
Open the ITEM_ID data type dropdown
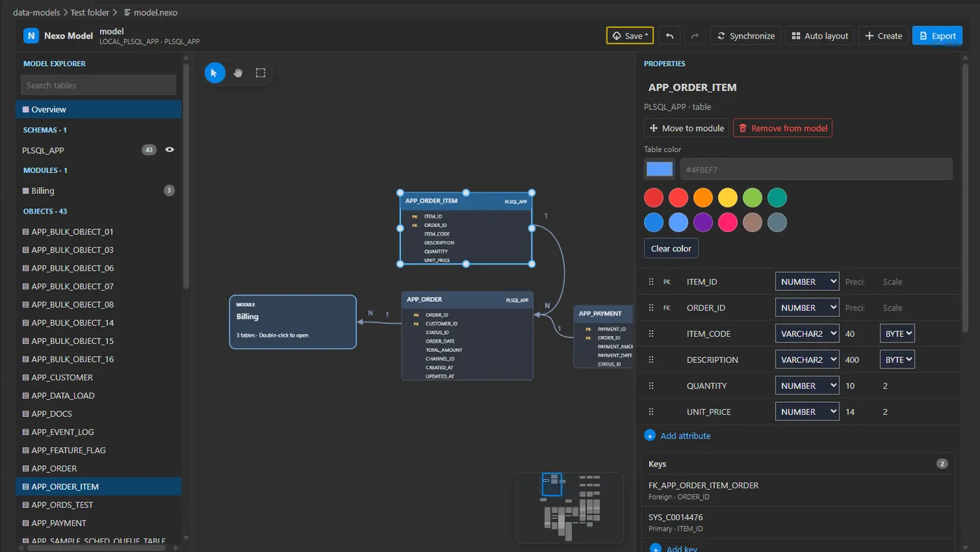click(807, 282)
